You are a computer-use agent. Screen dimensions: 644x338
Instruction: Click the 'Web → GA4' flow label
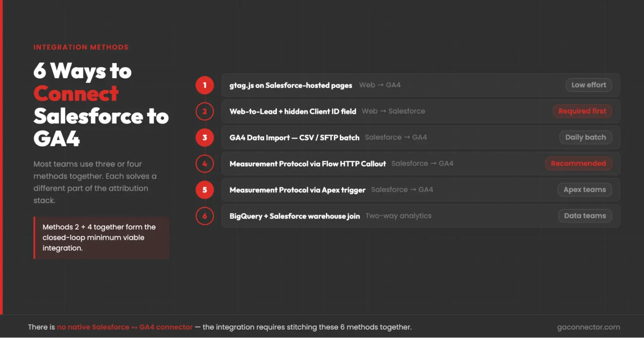(380, 85)
